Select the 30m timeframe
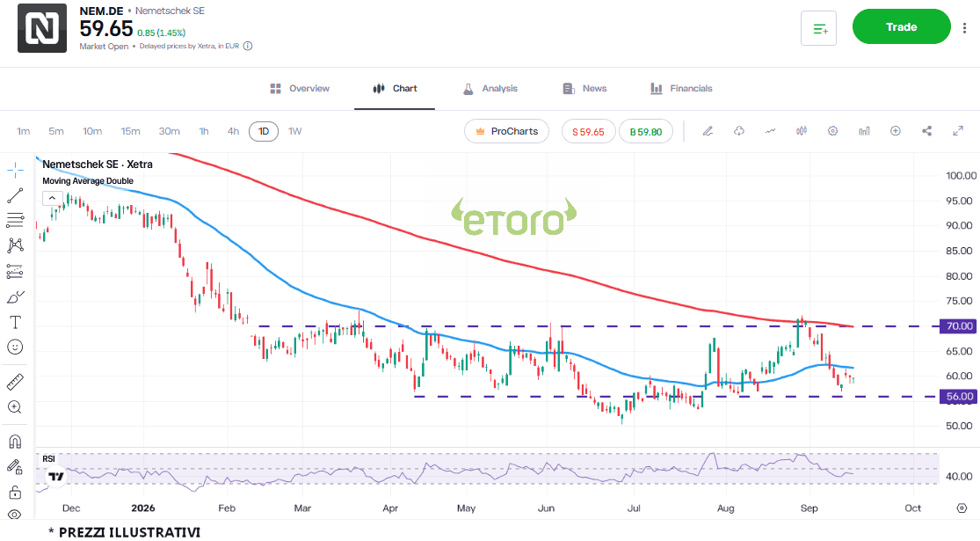 click(x=169, y=131)
